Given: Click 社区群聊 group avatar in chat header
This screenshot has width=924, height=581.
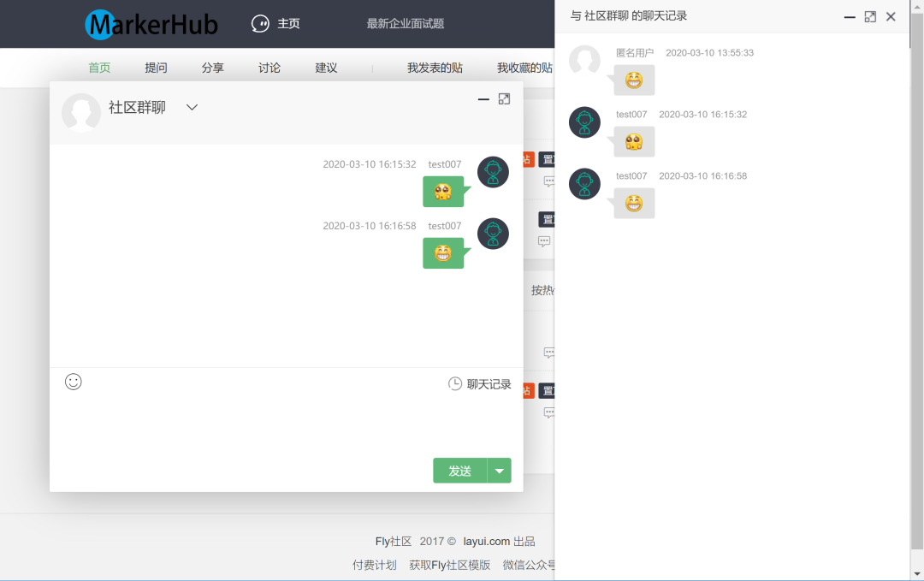Looking at the screenshot, I should click(x=81, y=112).
